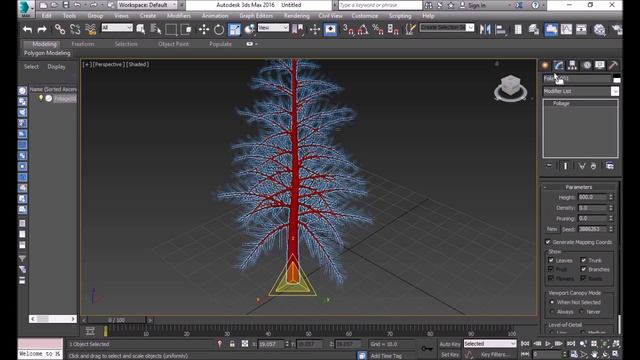This screenshot has height=360, width=640.
Task: Click the Bind to Space Warp icon
Action: coord(91,29)
